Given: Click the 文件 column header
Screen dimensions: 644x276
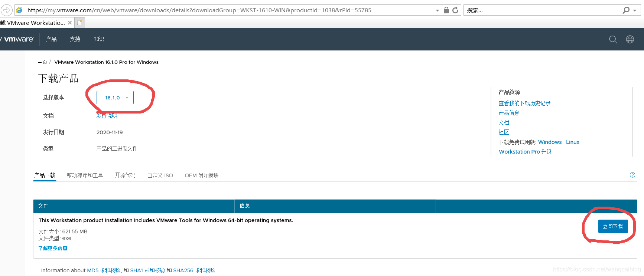Looking at the screenshot, I should click(x=43, y=206).
